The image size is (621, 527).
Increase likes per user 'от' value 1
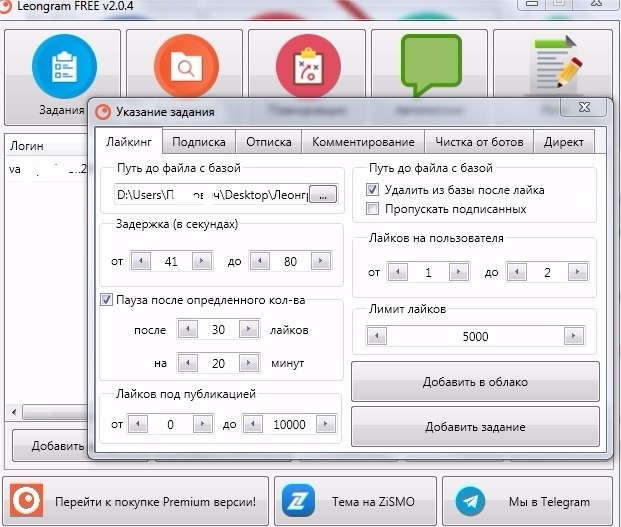459,272
